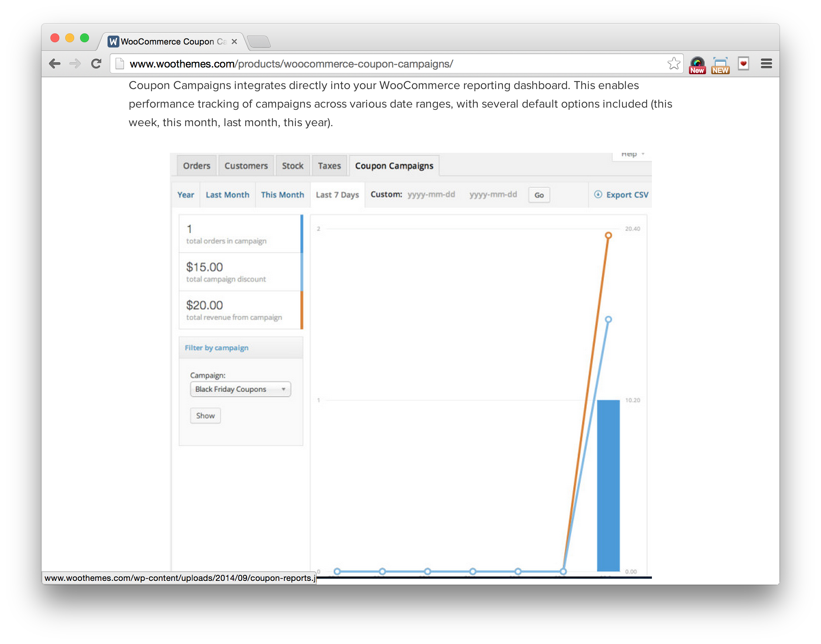Show the This Month date range
Screen dimensions: 821x644
[x=282, y=195]
